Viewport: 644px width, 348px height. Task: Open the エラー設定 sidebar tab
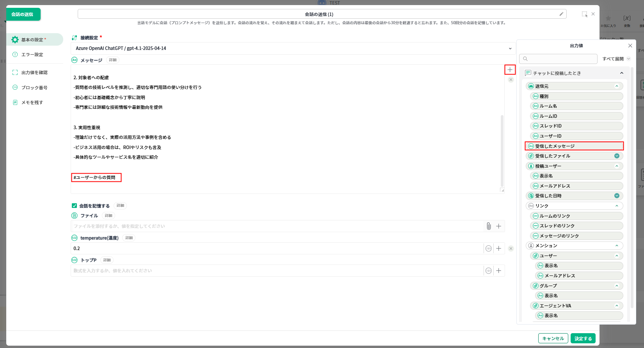point(32,55)
